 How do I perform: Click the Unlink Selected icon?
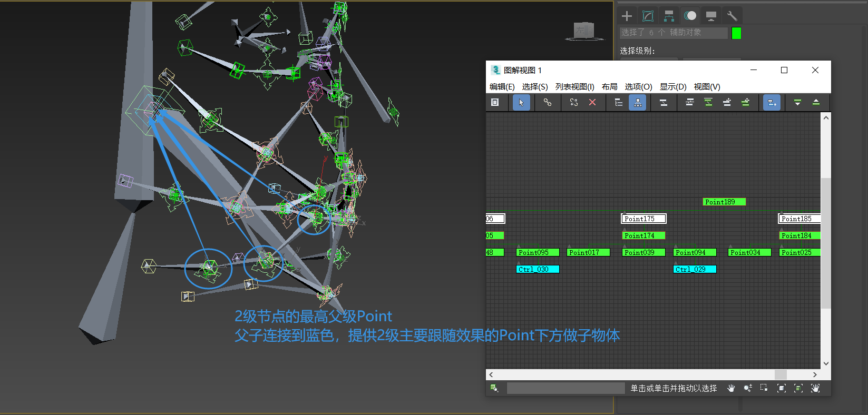(574, 103)
